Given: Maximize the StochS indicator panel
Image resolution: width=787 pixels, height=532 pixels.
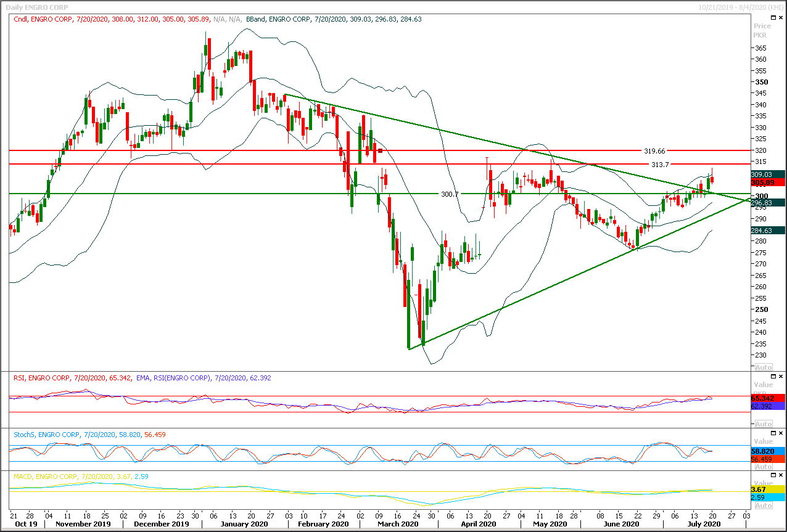Looking at the screenshot, I should [x=772, y=433].
